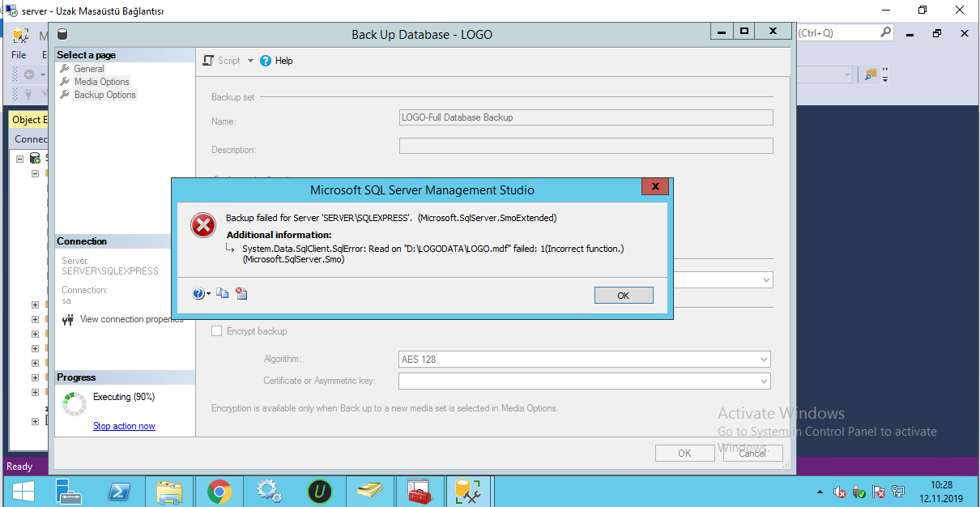Open File Explorer from the taskbar
Image resolution: width=980 pixels, height=507 pixels.
coord(169,491)
